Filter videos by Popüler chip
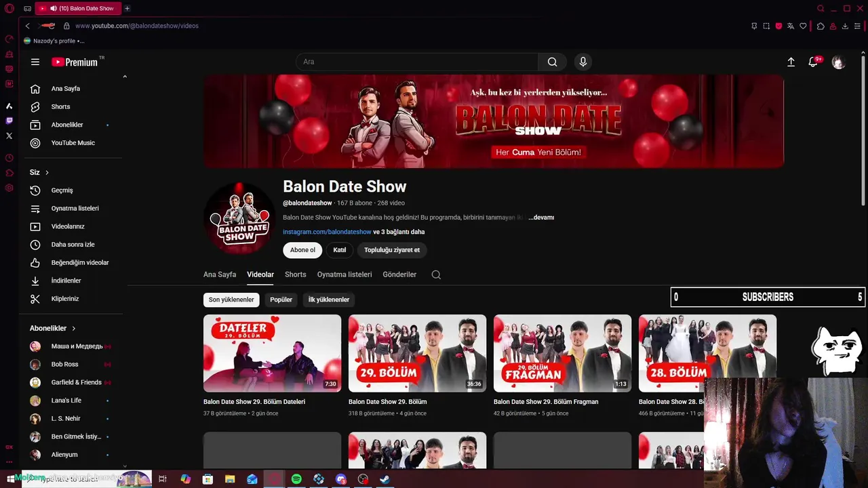 (281, 300)
